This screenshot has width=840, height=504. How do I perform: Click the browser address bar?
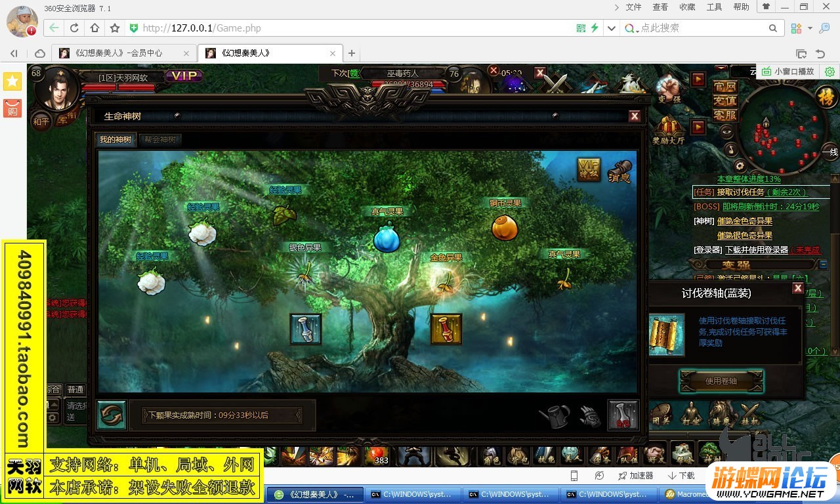353,28
